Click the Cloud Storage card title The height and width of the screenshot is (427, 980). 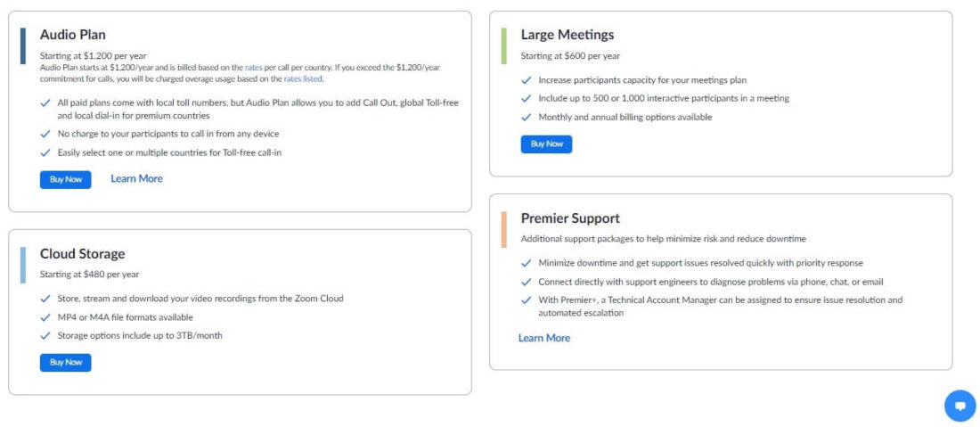point(82,254)
